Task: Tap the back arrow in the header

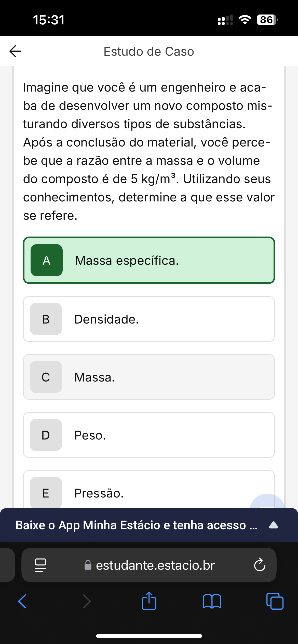Action: pos(15,51)
